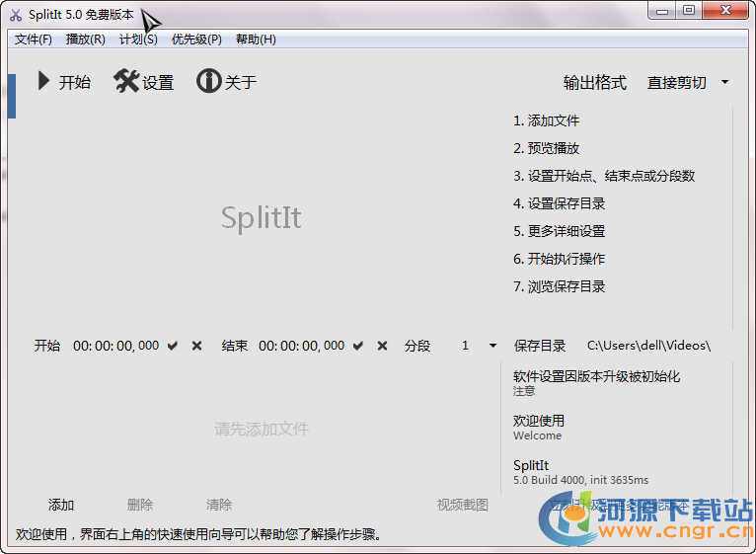Select the 直接剪切 output format value
This screenshot has height=554, width=756.
pyautogui.click(x=676, y=83)
